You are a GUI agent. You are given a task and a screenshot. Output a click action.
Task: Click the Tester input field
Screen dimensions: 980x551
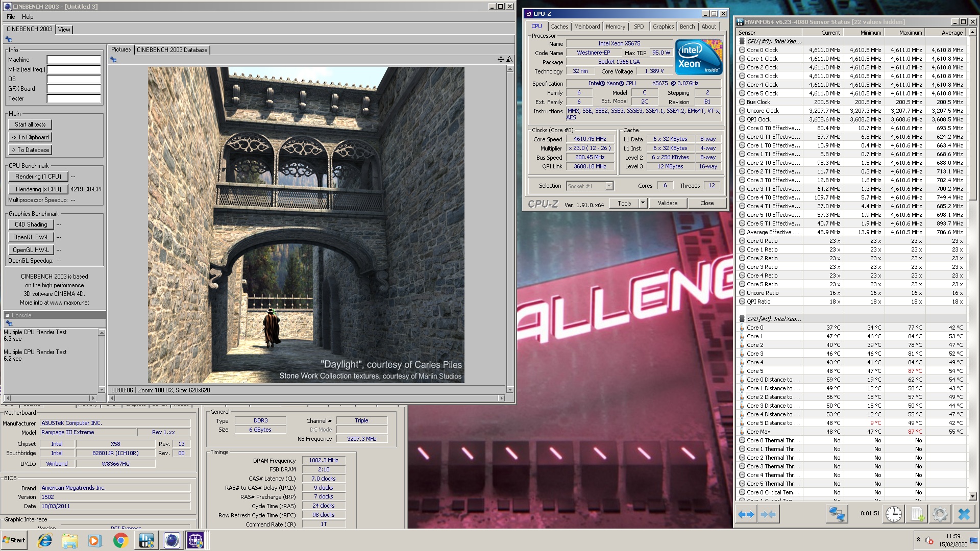[73, 99]
